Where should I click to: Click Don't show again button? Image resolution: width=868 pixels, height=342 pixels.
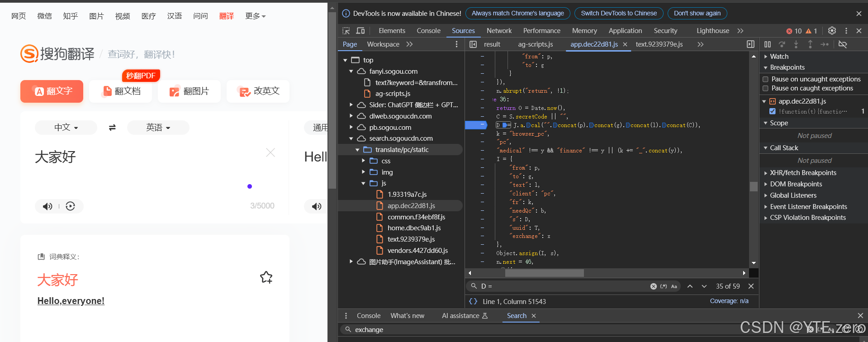point(697,14)
